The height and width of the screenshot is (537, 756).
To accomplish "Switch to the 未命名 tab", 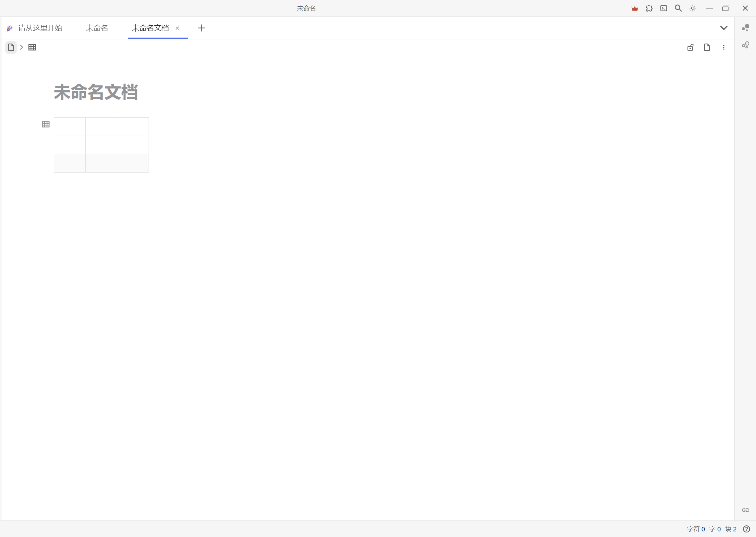I will pyautogui.click(x=97, y=28).
